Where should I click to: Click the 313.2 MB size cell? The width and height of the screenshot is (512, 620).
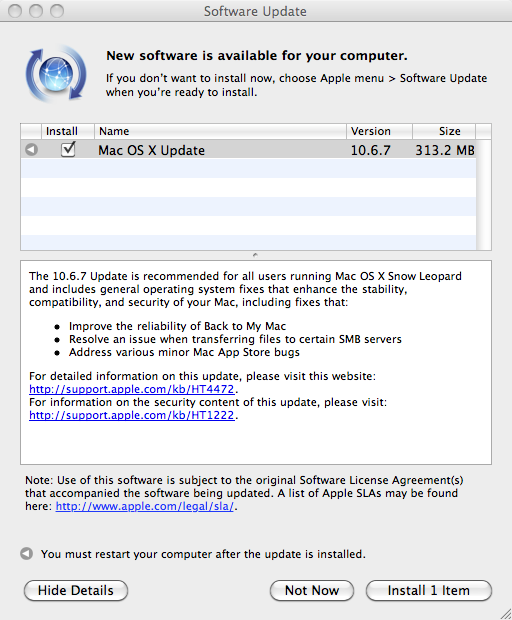pyautogui.click(x=445, y=150)
